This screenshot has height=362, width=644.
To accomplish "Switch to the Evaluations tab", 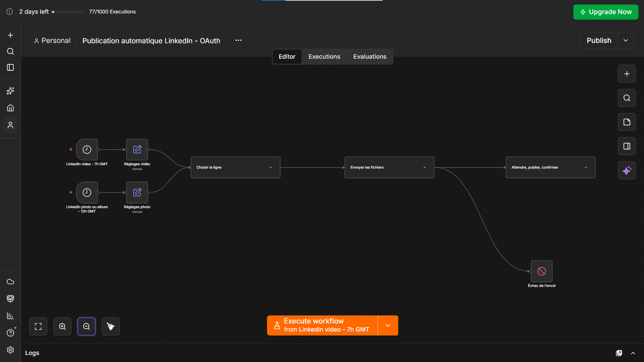I will tap(370, 57).
